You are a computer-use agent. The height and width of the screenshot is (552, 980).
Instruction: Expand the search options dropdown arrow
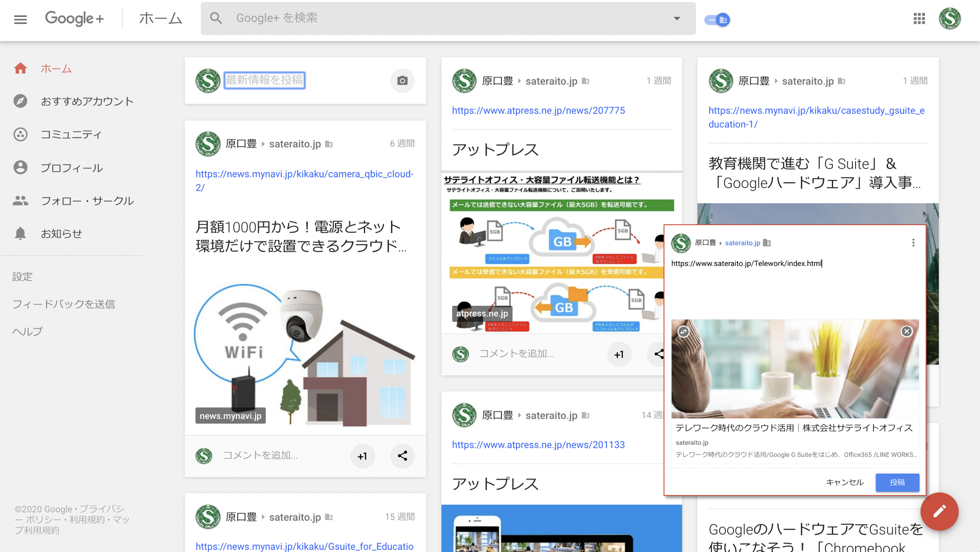677,18
